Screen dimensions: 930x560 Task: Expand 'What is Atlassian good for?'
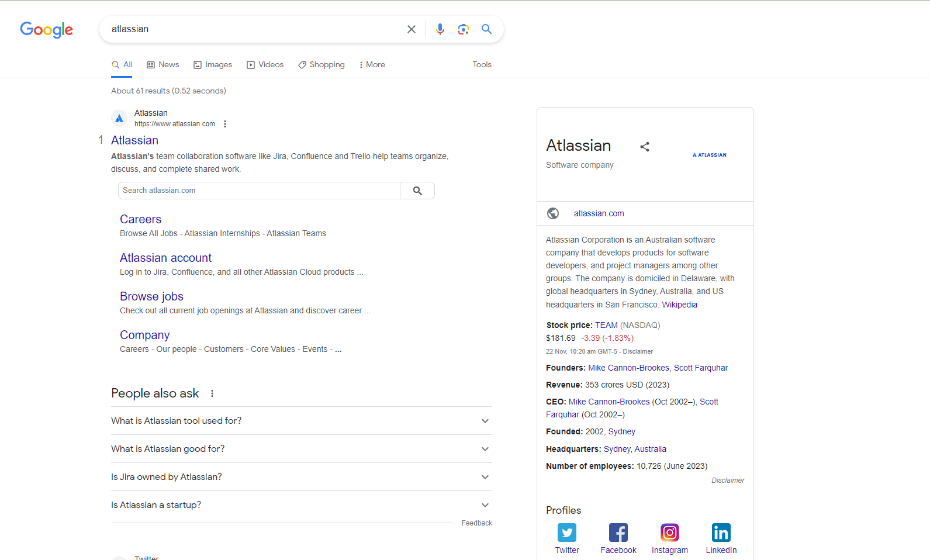pyautogui.click(x=302, y=449)
